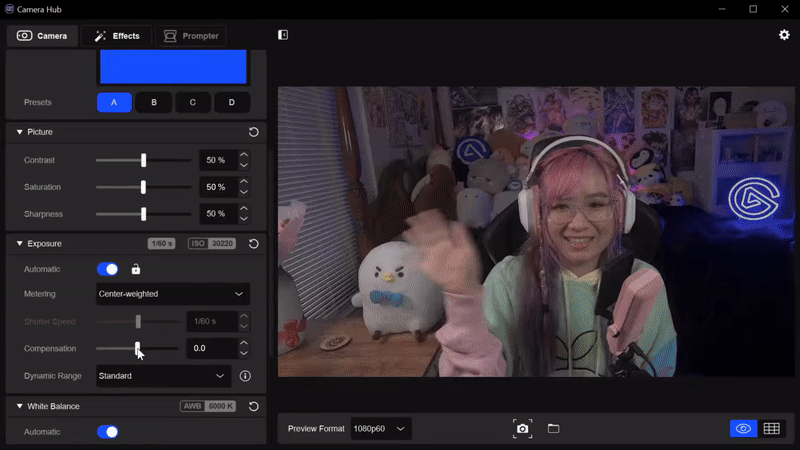Image resolution: width=800 pixels, height=450 pixels.
Task: Open Preview Format 1080p60 dropdown
Action: coord(381,429)
